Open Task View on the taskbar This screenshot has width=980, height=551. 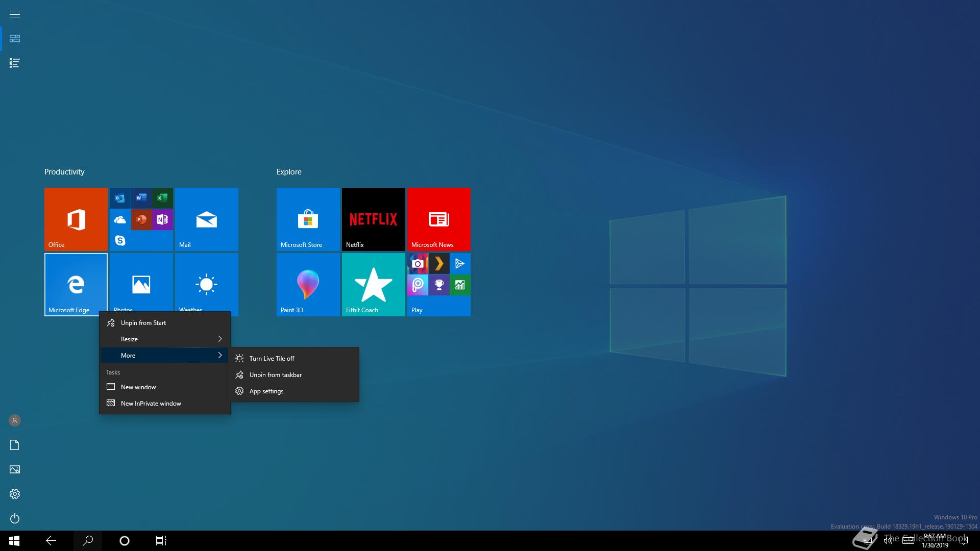pyautogui.click(x=161, y=541)
